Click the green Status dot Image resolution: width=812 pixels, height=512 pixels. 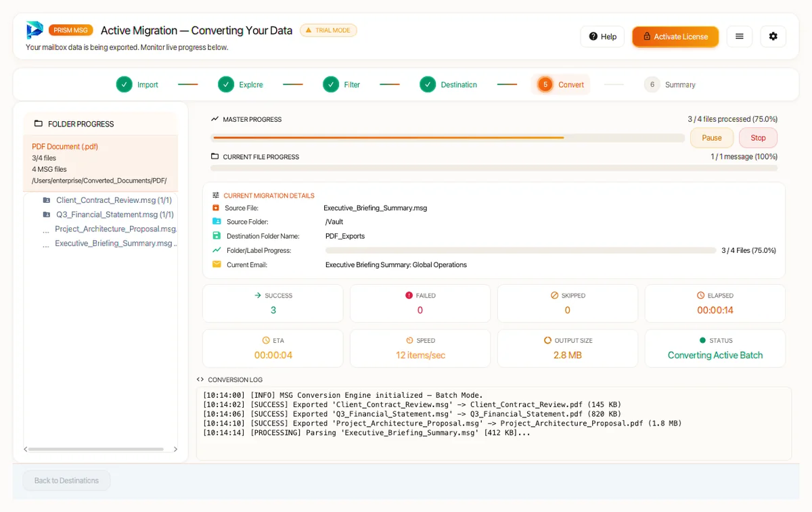702,340
